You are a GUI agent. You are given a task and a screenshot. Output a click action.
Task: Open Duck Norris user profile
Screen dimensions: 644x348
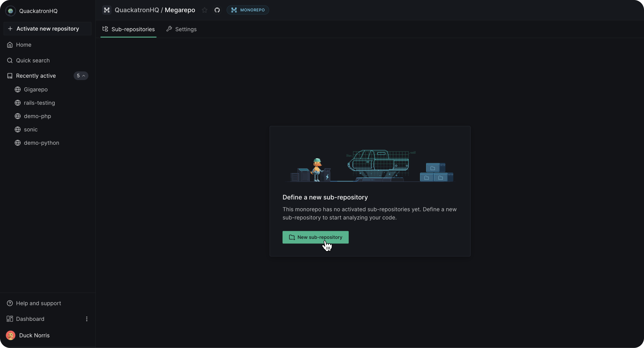tap(34, 335)
